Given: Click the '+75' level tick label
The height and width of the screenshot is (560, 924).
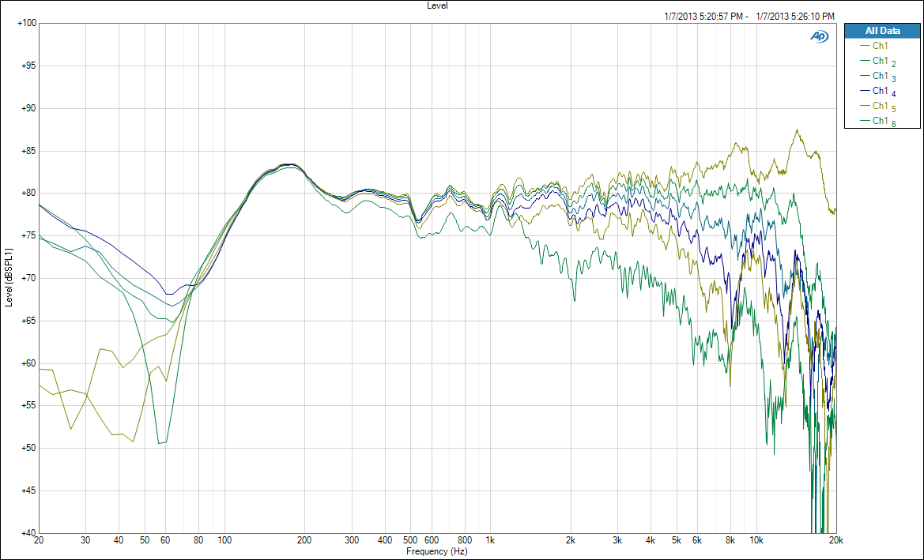Looking at the screenshot, I should [29, 236].
